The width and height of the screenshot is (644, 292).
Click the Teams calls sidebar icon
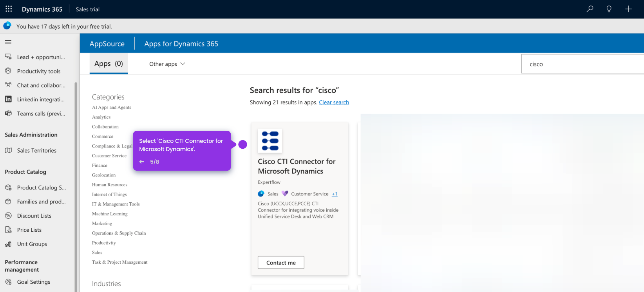pos(8,113)
